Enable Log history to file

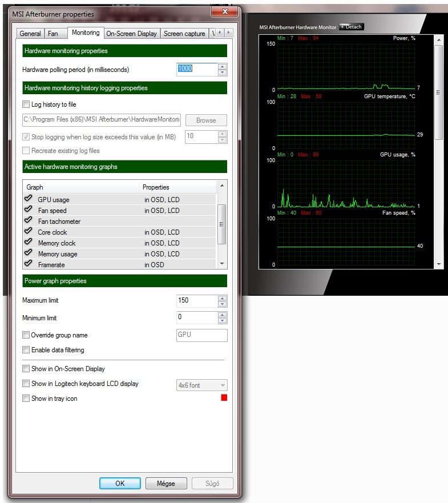click(x=26, y=104)
